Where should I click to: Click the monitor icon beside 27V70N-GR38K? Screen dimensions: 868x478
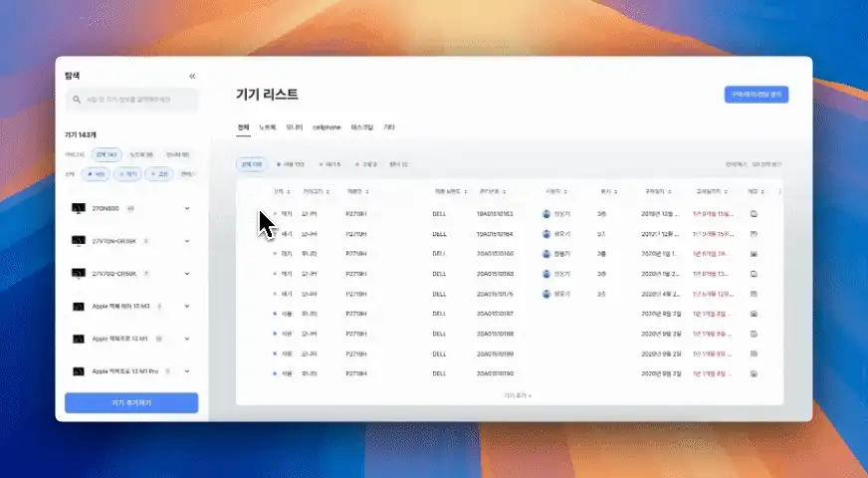[x=79, y=241]
